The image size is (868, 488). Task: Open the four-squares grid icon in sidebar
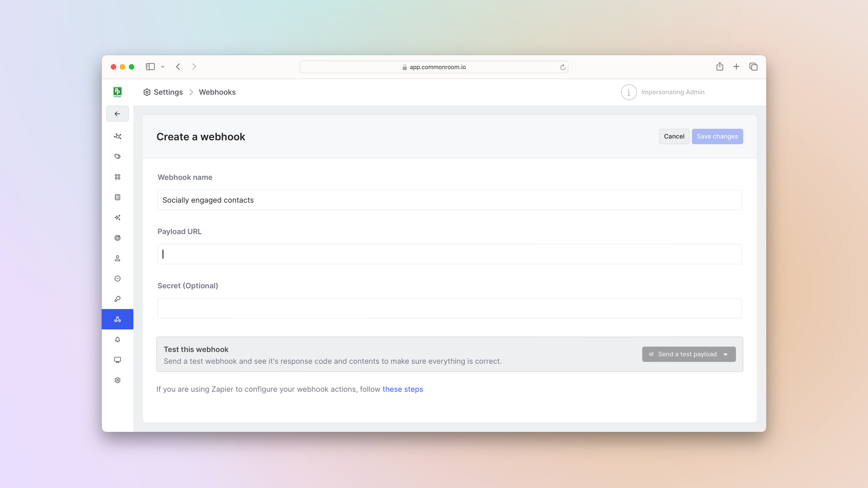pyautogui.click(x=117, y=177)
